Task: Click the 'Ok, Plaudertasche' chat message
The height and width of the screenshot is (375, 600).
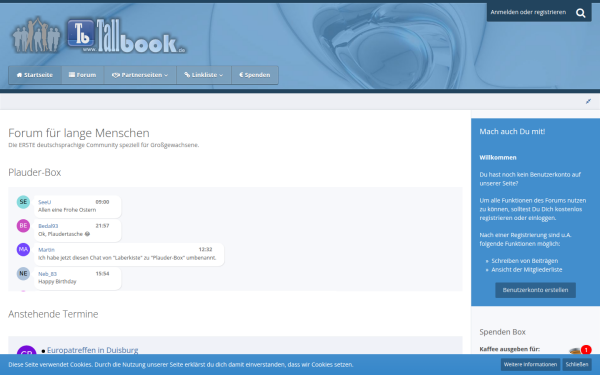Action: click(x=64, y=234)
